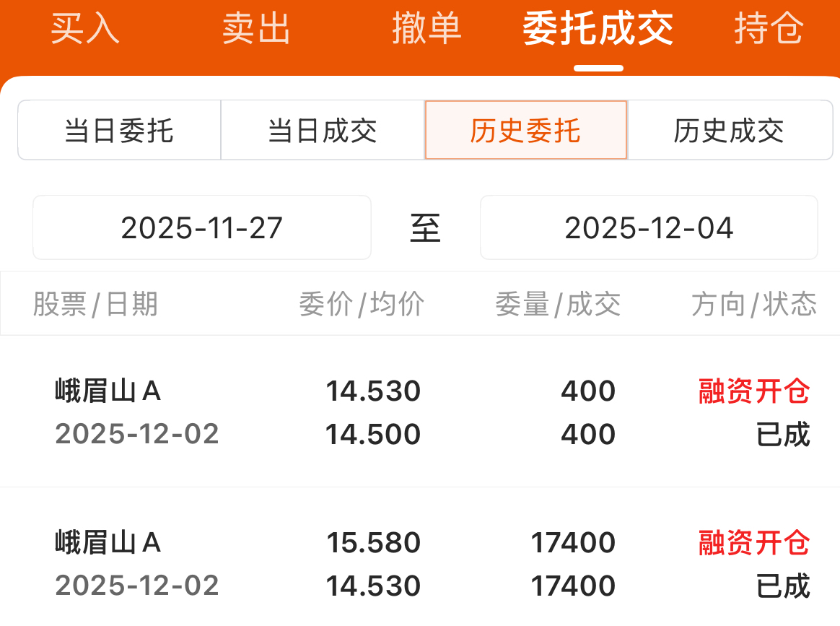840x626 pixels.
Task: Open the 持仓 tab
Action: pos(769,29)
